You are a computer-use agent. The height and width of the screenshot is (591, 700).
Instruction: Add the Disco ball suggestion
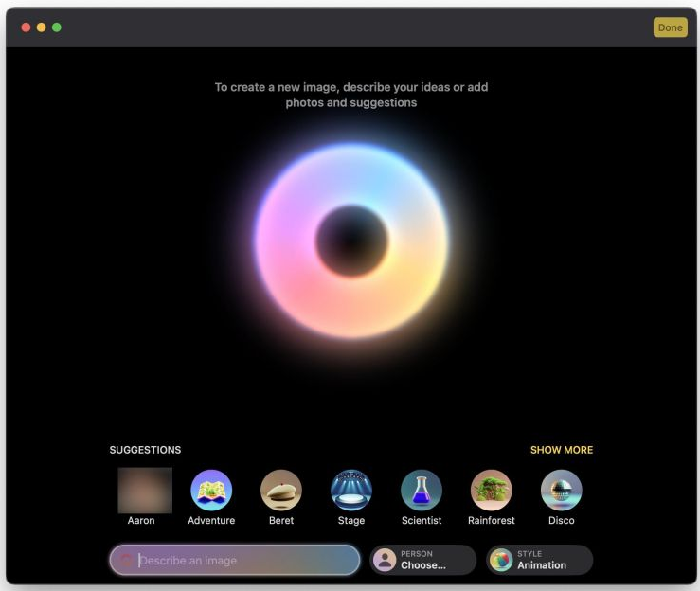coord(562,490)
